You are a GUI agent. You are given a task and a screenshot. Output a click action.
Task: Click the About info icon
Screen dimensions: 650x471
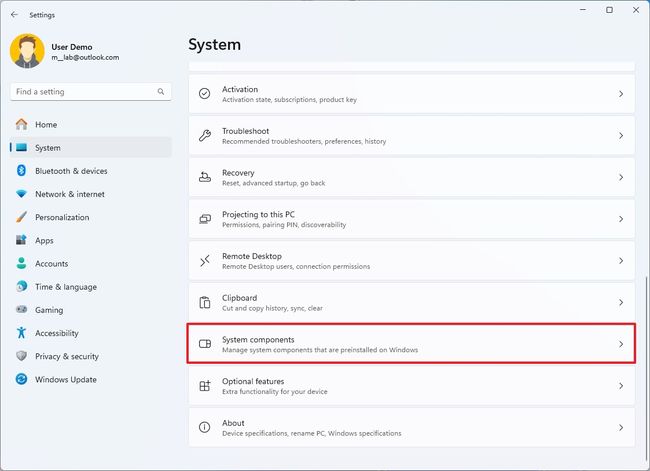coord(204,427)
